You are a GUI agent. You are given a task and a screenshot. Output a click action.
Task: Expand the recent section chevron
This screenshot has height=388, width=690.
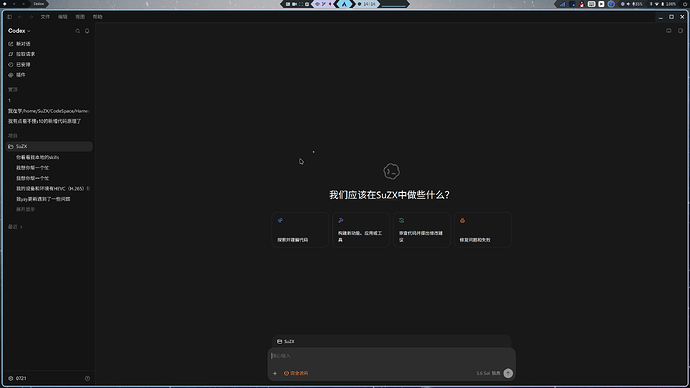(21, 227)
